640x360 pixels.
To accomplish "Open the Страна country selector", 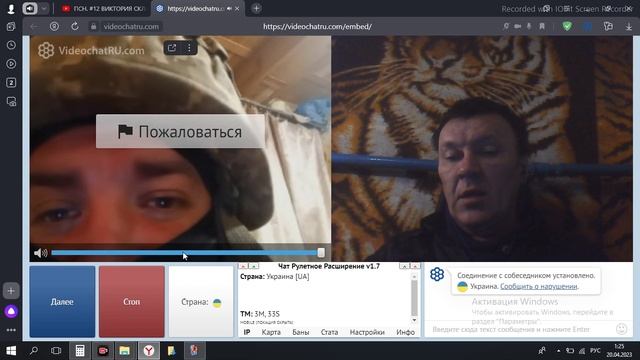I will pyautogui.click(x=201, y=302).
